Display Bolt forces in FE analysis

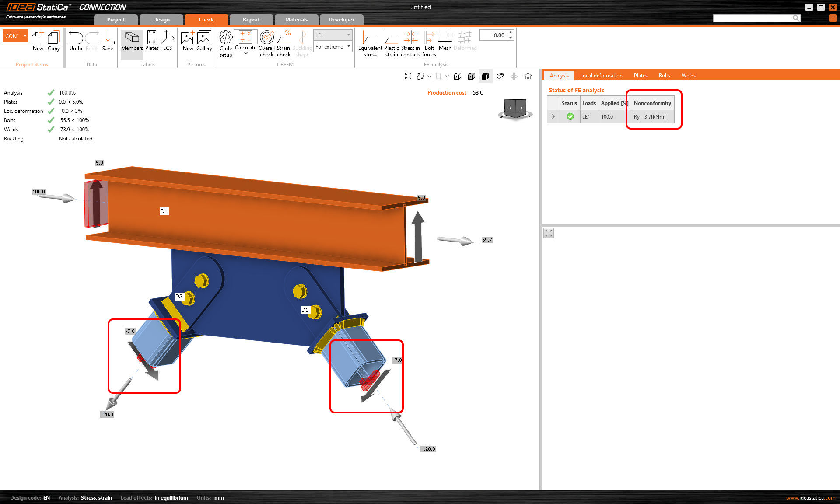tap(429, 38)
